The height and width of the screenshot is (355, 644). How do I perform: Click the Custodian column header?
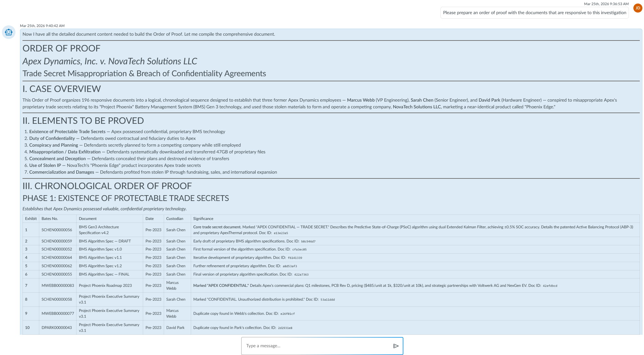tap(174, 219)
